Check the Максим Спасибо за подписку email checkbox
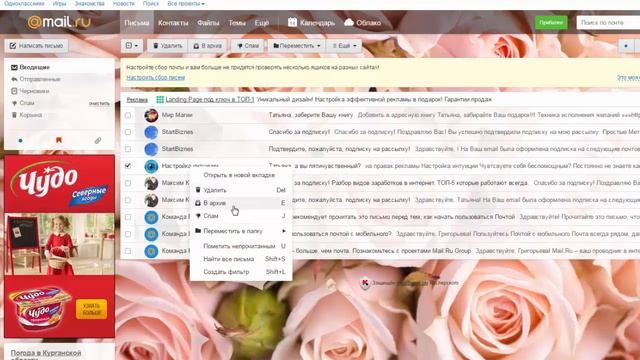The height and width of the screenshot is (360, 640). tap(128, 183)
